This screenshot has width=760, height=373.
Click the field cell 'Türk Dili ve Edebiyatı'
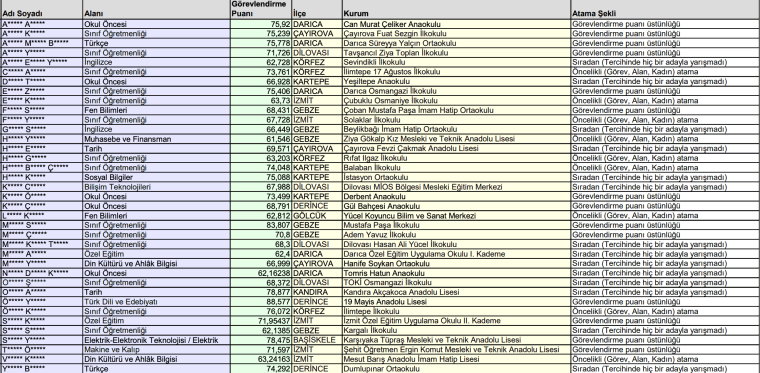click(157, 302)
